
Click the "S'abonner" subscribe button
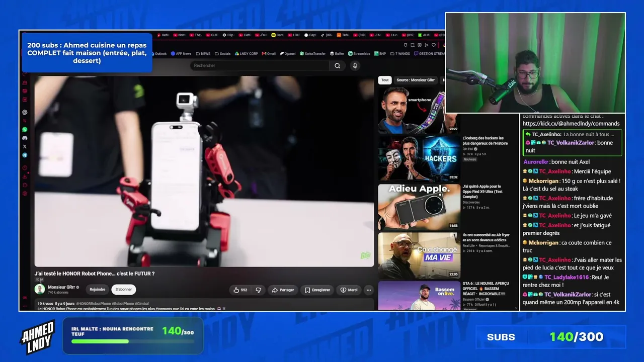(x=123, y=290)
